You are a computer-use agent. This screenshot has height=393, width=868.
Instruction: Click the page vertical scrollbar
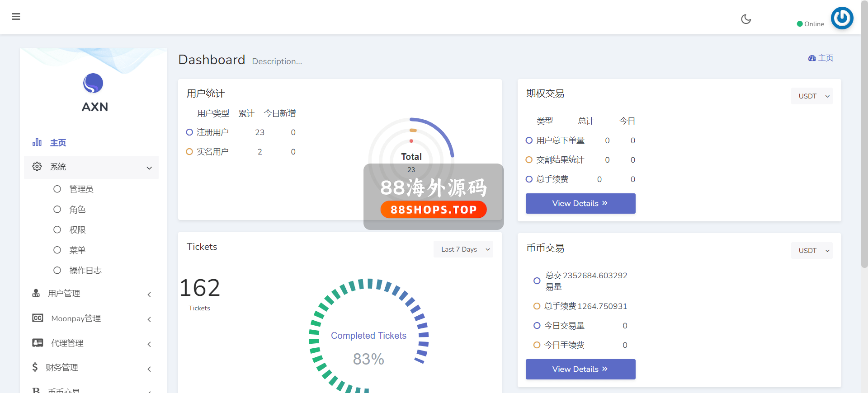point(864,136)
